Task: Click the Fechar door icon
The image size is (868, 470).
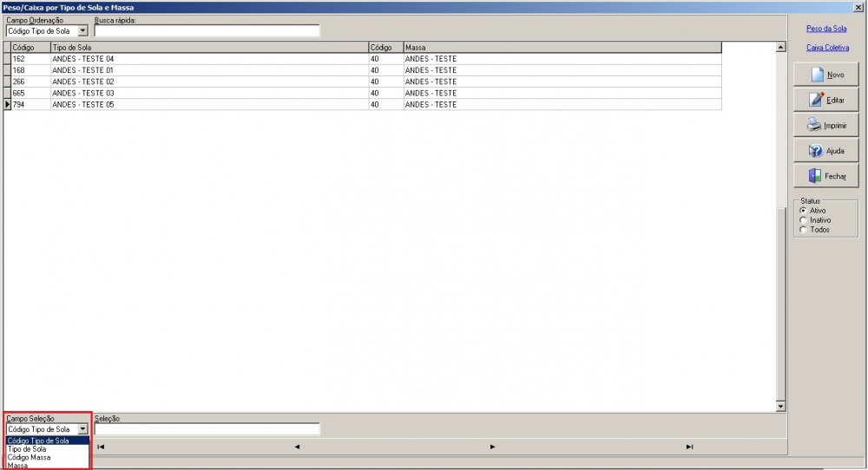Action: [x=815, y=176]
